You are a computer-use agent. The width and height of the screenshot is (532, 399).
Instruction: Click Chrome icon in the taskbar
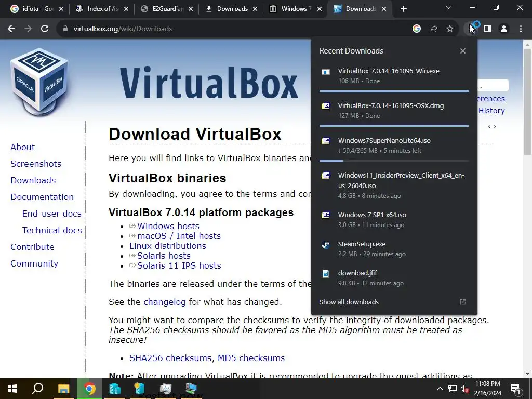89,389
